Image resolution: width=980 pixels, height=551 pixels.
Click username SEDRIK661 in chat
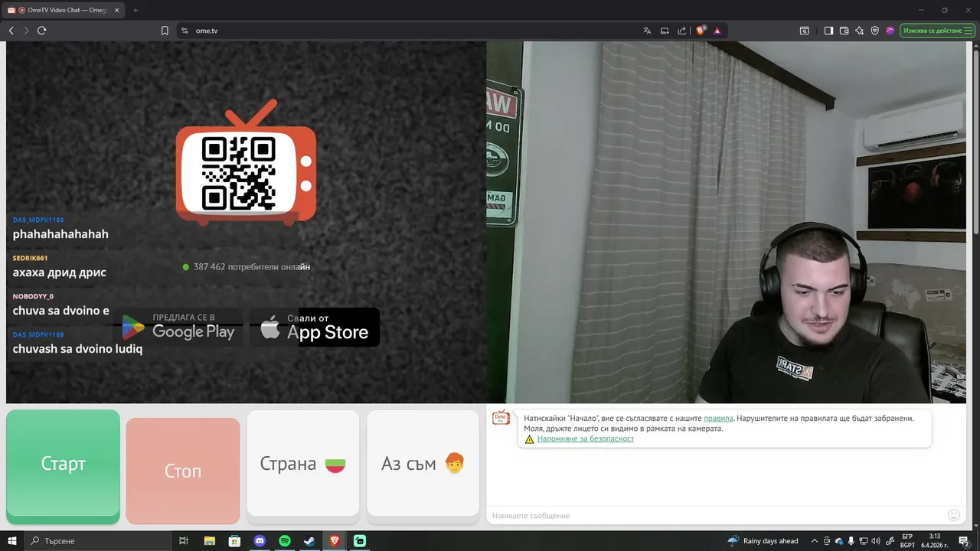pos(30,258)
